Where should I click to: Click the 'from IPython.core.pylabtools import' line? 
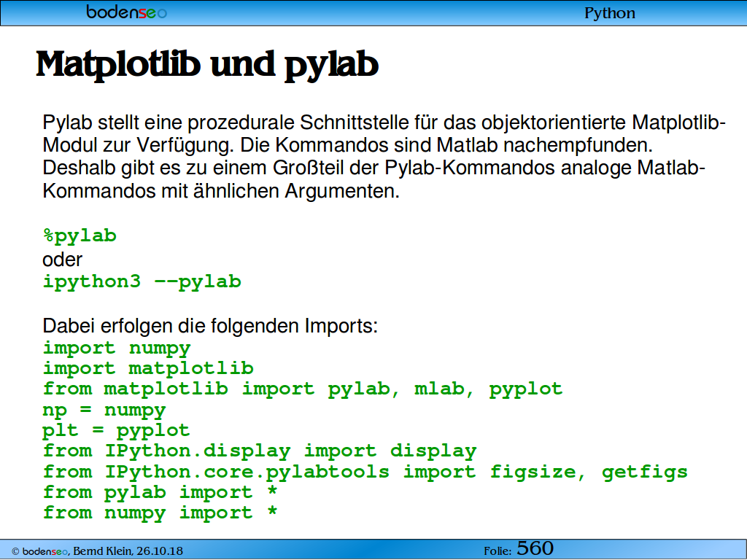(365, 472)
